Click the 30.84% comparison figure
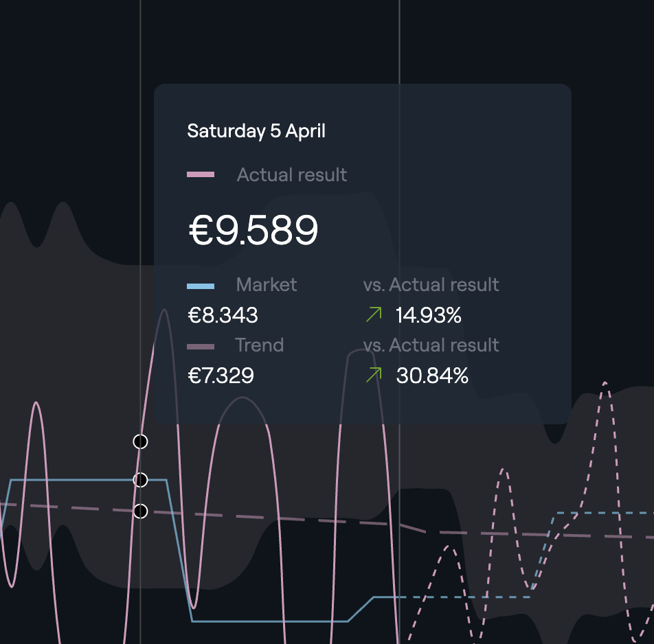 pyautogui.click(x=432, y=376)
